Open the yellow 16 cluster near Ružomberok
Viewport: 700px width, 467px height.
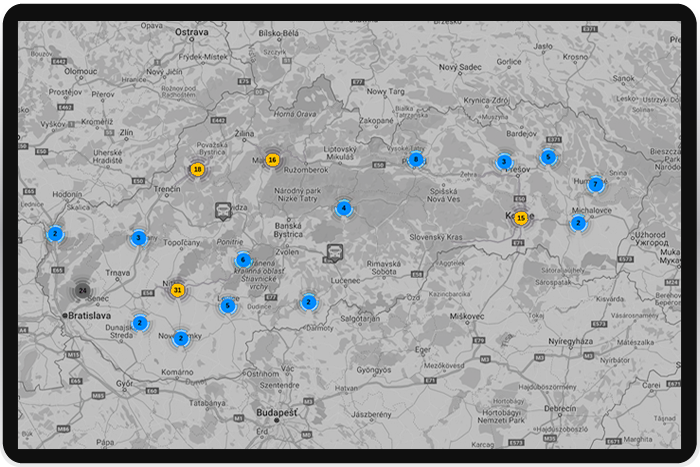tap(272, 160)
